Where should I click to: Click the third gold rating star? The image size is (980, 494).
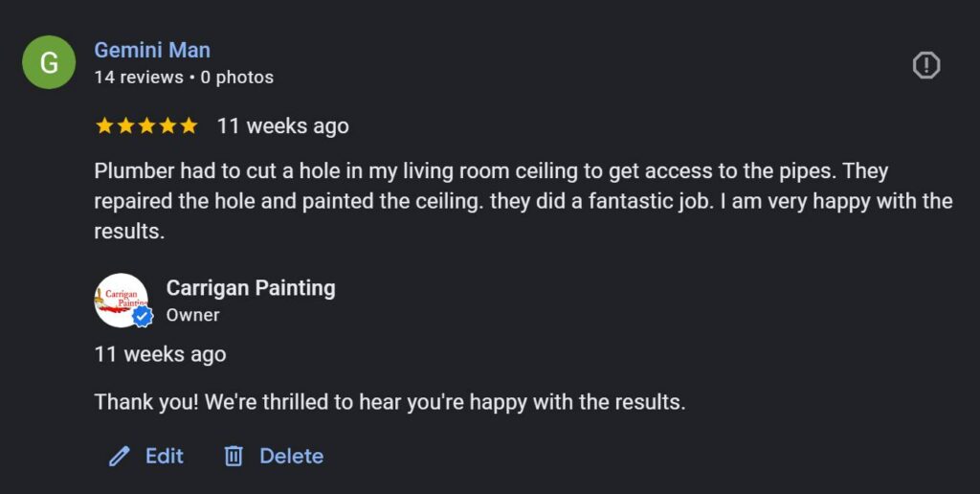[x=146, y=125]
